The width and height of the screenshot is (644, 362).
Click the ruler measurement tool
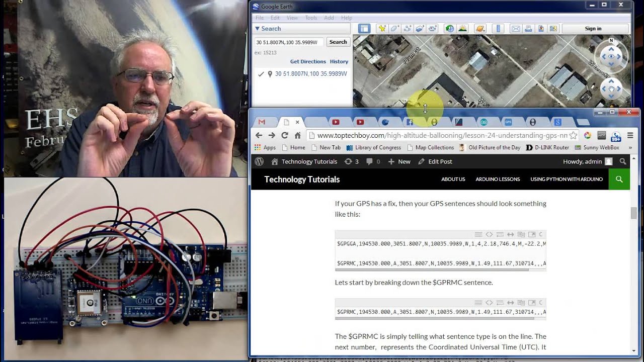coord(498,29)
